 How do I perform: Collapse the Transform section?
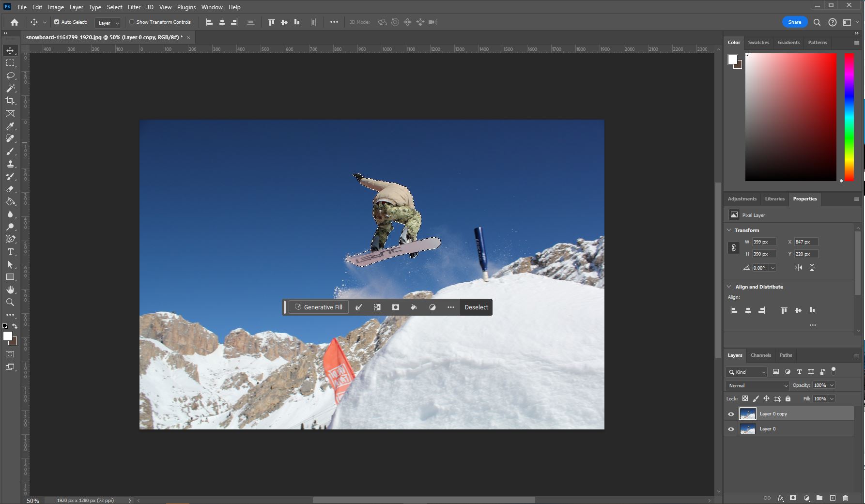pos(729,230)
